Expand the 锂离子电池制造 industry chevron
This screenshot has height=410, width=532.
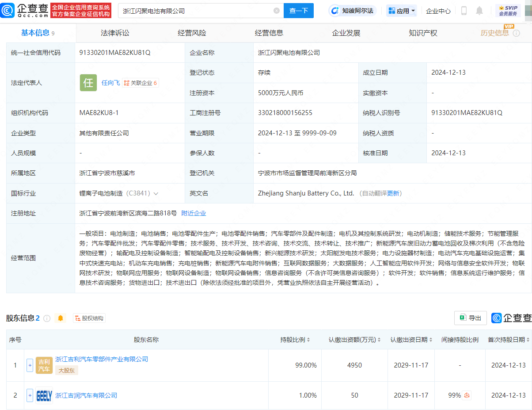click(x=156, y=194)
